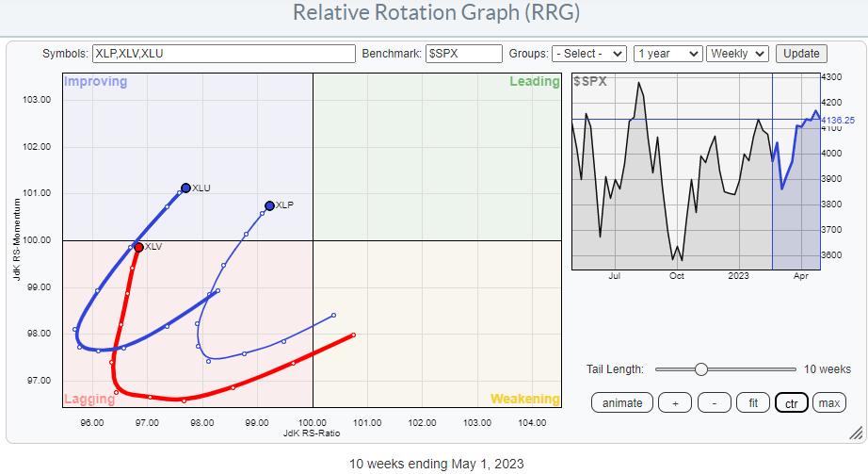
Task: Toggle the ctr center button
Action: click(x=790, y=402)
